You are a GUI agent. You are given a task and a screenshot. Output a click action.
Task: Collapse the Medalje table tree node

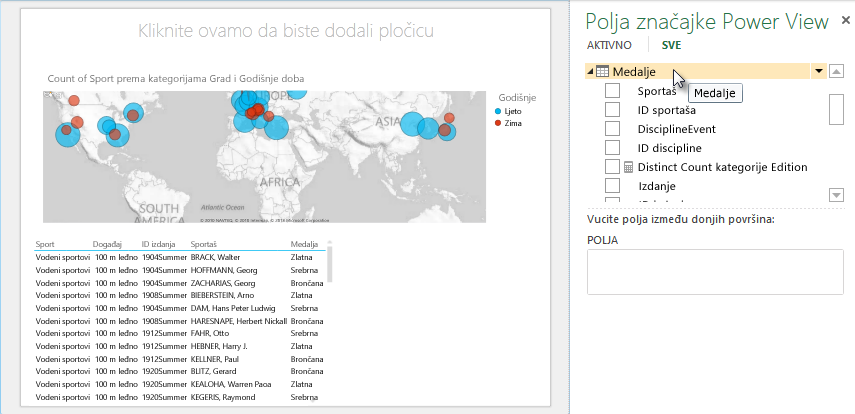pos(590,71)
